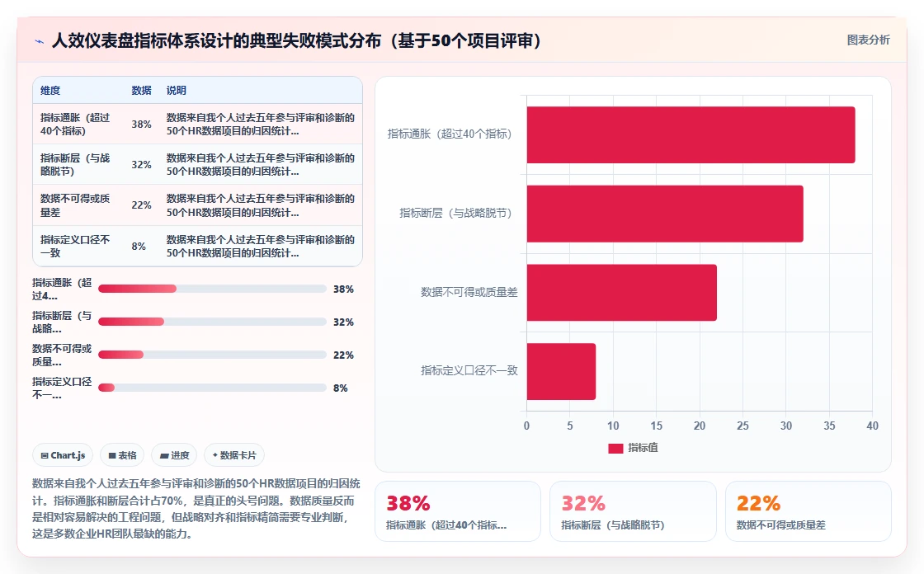Screen dimensions: 924x574
Task: Click the red 指标值 legend color box
Action: coord(615,449)
